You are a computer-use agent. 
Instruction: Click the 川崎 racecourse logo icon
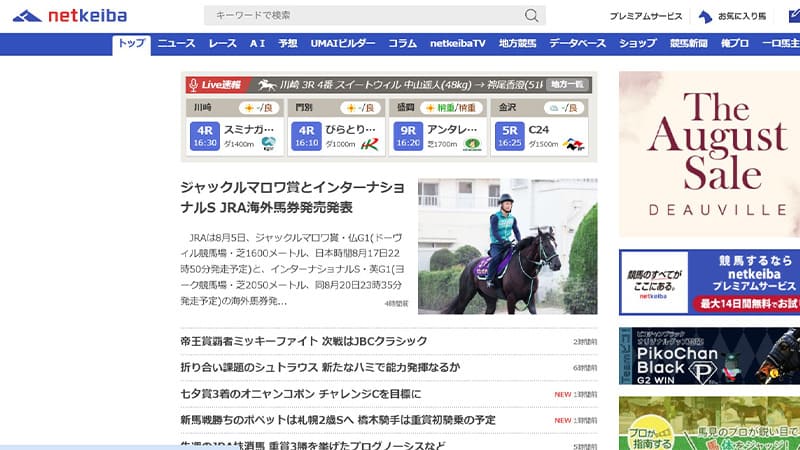click(268, 144)
